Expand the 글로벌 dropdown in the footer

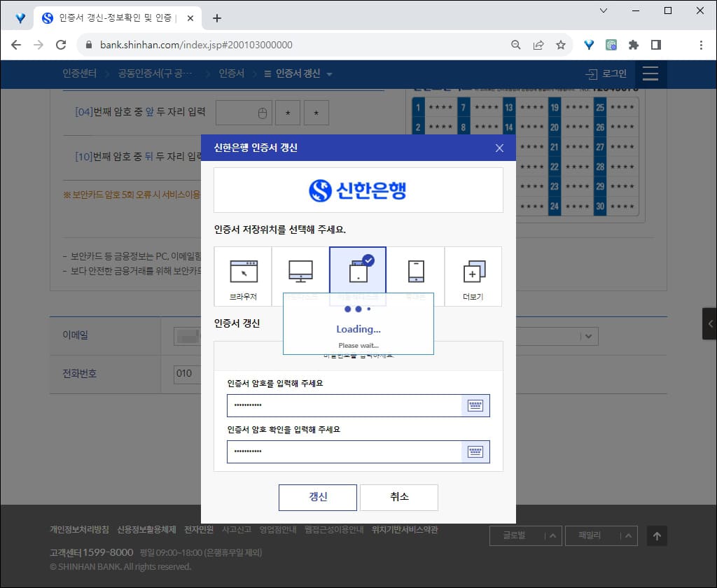point(525,535)
